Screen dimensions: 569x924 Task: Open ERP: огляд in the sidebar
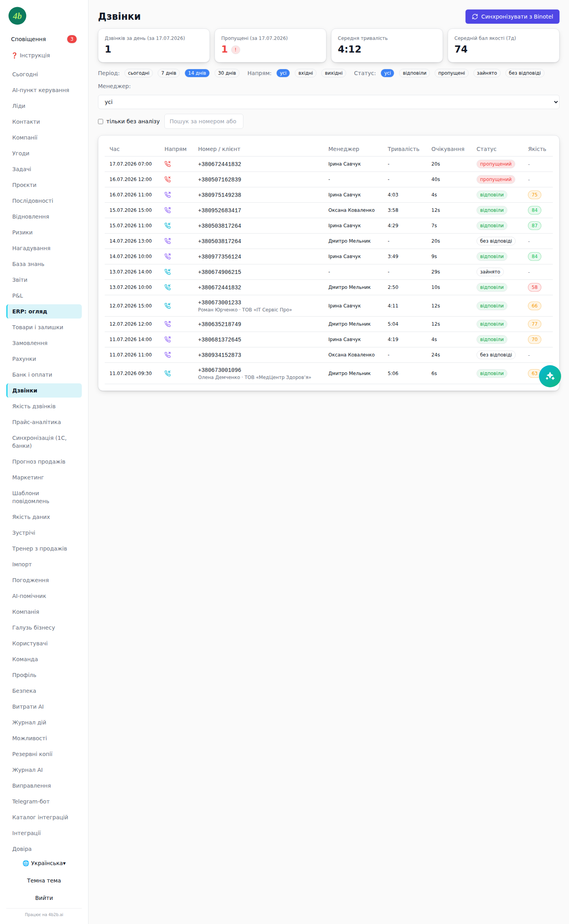[44, 311]
